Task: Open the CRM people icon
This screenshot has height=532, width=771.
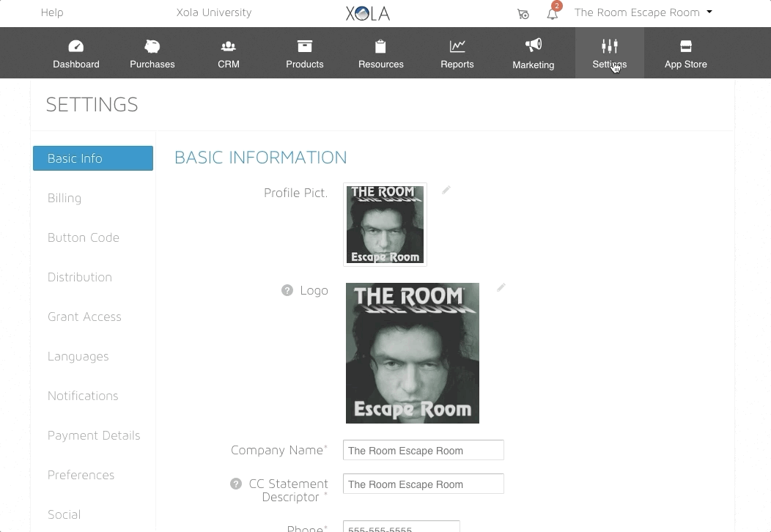Action: (229, 46)
